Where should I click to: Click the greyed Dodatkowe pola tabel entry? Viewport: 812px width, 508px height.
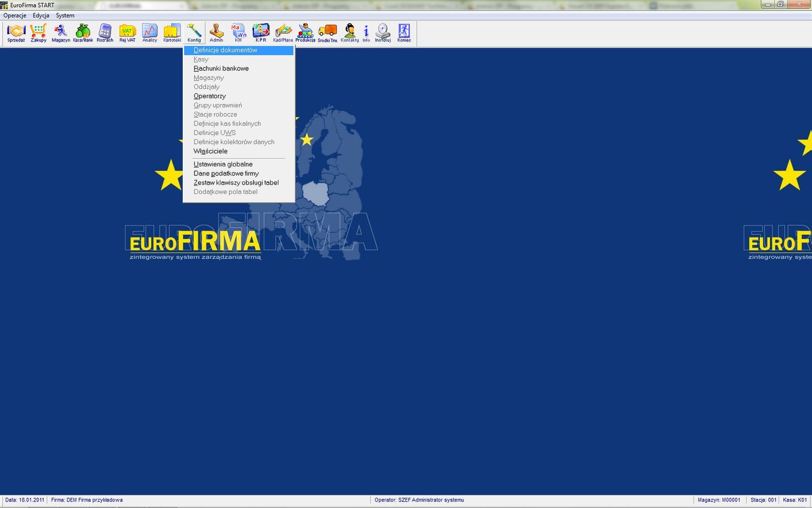[239, 192]
